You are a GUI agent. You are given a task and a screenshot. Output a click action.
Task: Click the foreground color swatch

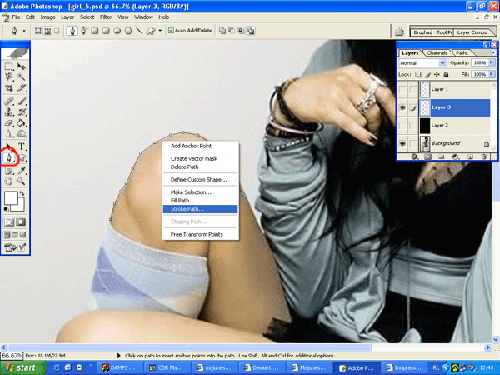click(x=10, y=198)
